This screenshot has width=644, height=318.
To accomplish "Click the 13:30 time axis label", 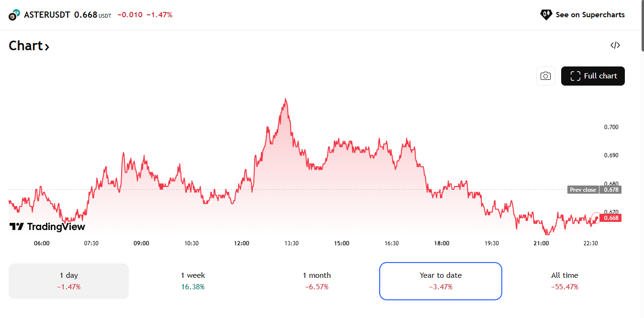I will point(292,243).
